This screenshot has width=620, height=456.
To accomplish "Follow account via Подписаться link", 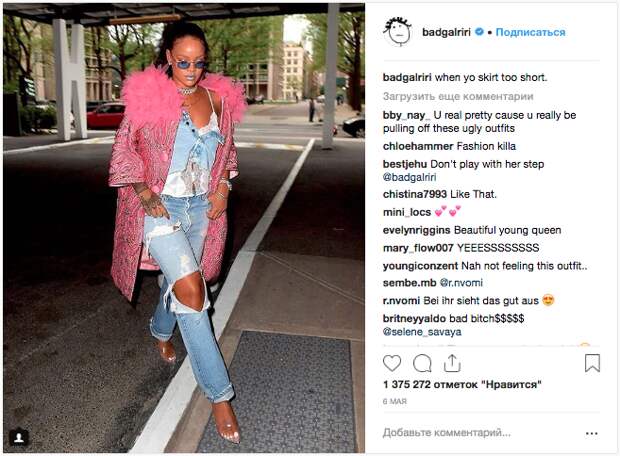I will 530,32.
